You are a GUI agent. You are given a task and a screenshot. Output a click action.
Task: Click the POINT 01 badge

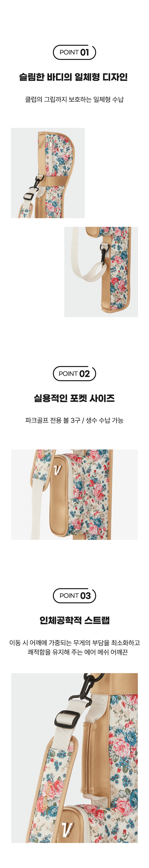(74, 52)
